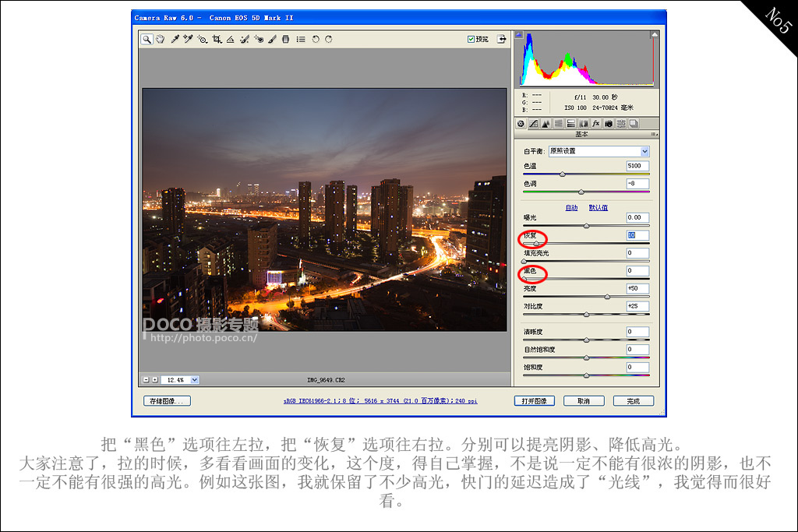This screenshot has width=798, height=532.
Task: Rotate image counterclockwise
Action: coord(316,39)
